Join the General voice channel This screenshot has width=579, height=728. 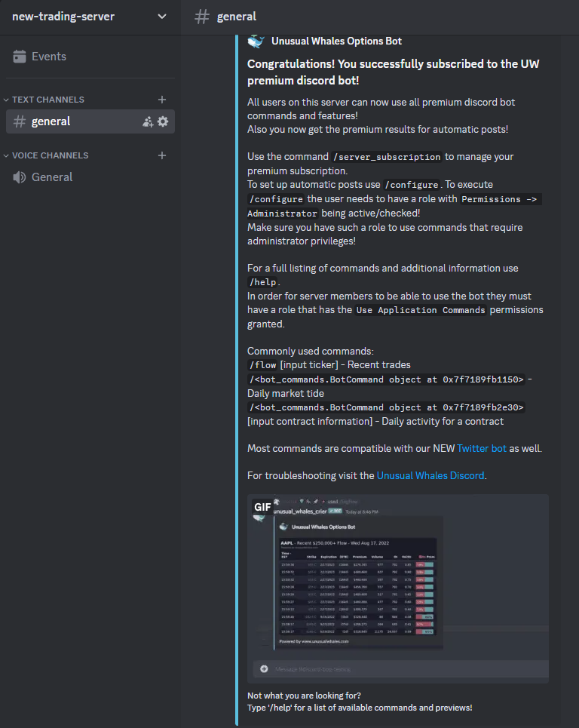coord(90,177)
